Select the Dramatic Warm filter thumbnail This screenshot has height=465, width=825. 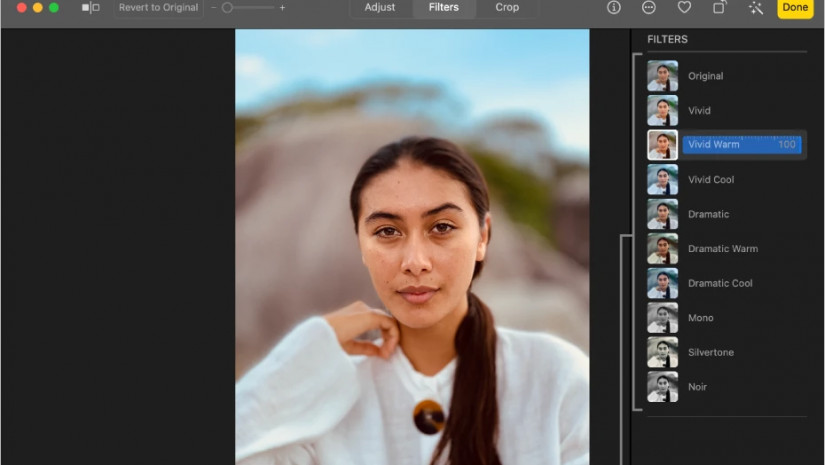(x=662, y=248)
